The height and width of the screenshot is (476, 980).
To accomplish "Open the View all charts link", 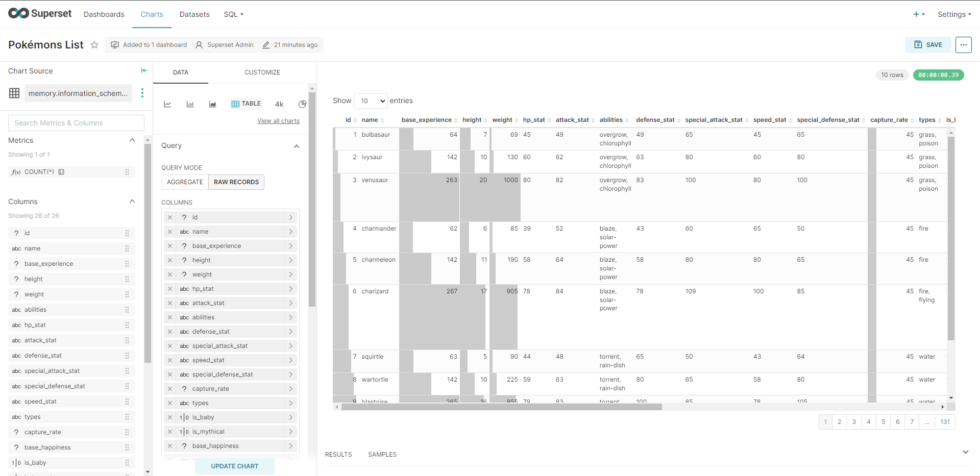I will 278,121.
